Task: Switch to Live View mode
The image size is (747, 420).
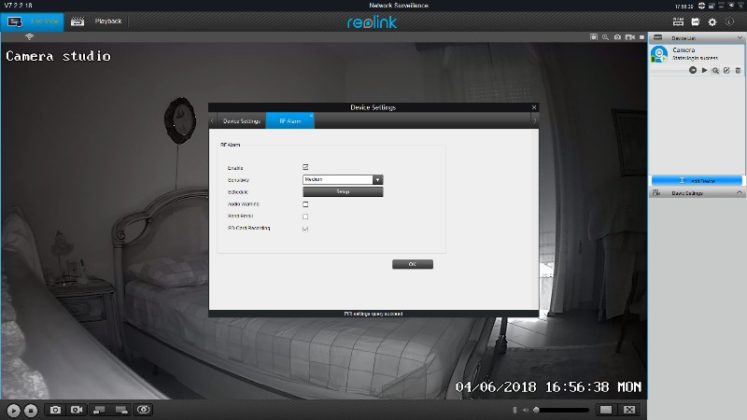Action: (x=32, y=22)
